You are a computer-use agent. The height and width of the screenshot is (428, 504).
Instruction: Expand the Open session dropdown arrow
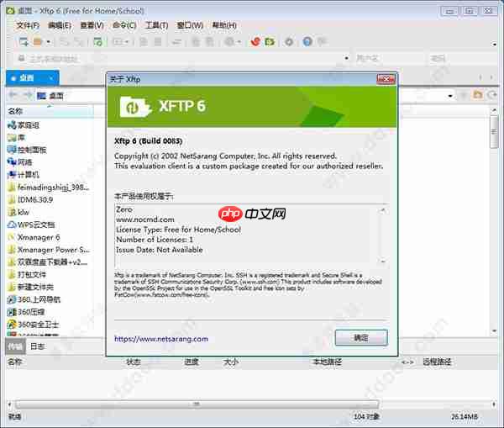pos(48,42)
